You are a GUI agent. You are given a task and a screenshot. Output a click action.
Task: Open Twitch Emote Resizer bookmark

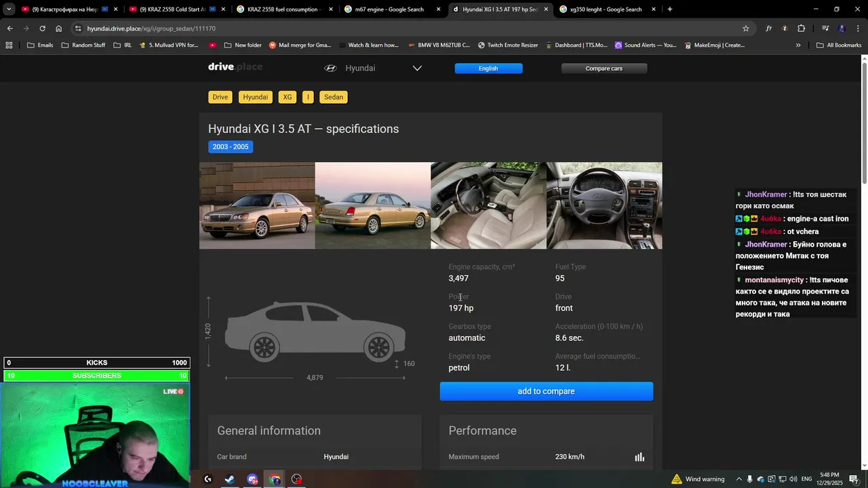point(508,45)
